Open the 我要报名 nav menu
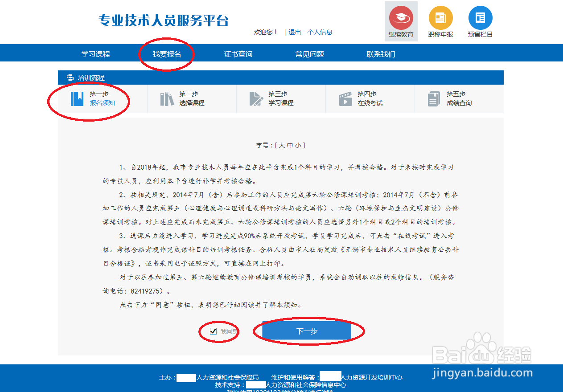563x392 pixels. 167,54
